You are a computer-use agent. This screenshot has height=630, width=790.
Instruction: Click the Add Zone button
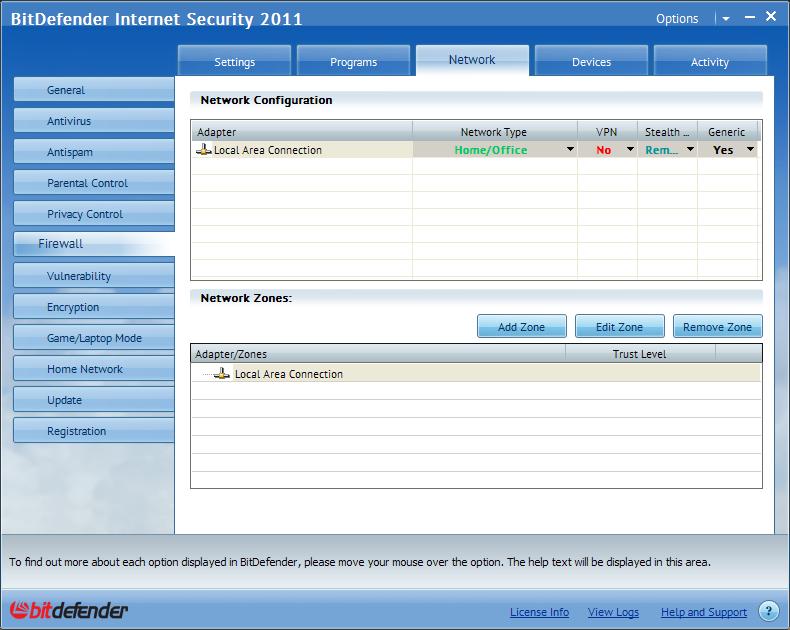521,327
